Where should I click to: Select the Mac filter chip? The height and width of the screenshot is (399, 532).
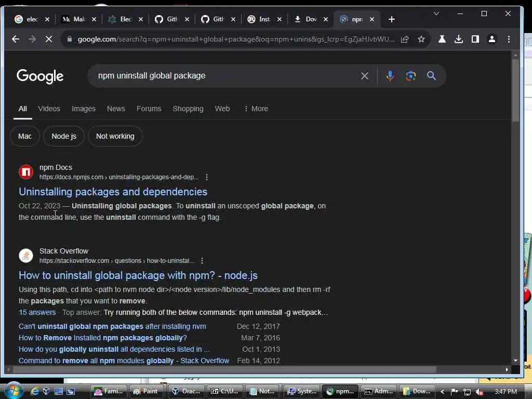[x=25, y=136]
